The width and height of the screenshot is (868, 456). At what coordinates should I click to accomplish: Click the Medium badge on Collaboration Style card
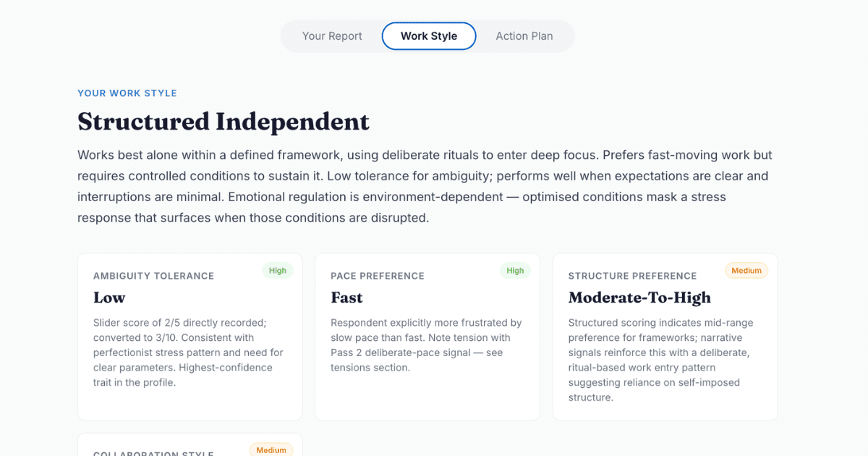[x=271, y=449]
